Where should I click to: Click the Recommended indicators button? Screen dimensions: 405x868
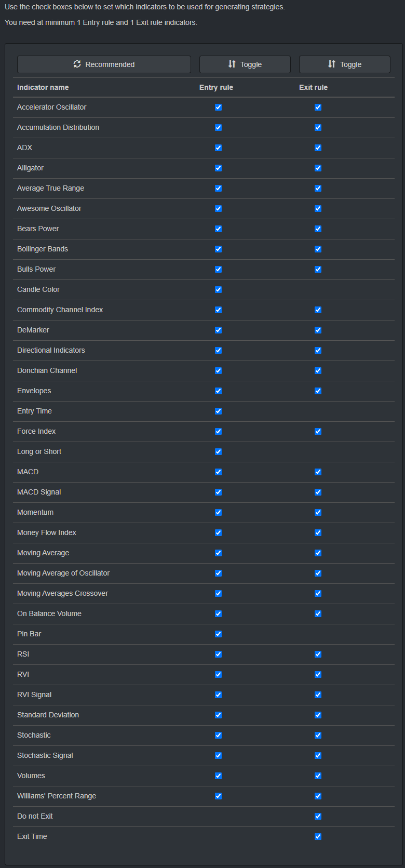click(104, 64)
